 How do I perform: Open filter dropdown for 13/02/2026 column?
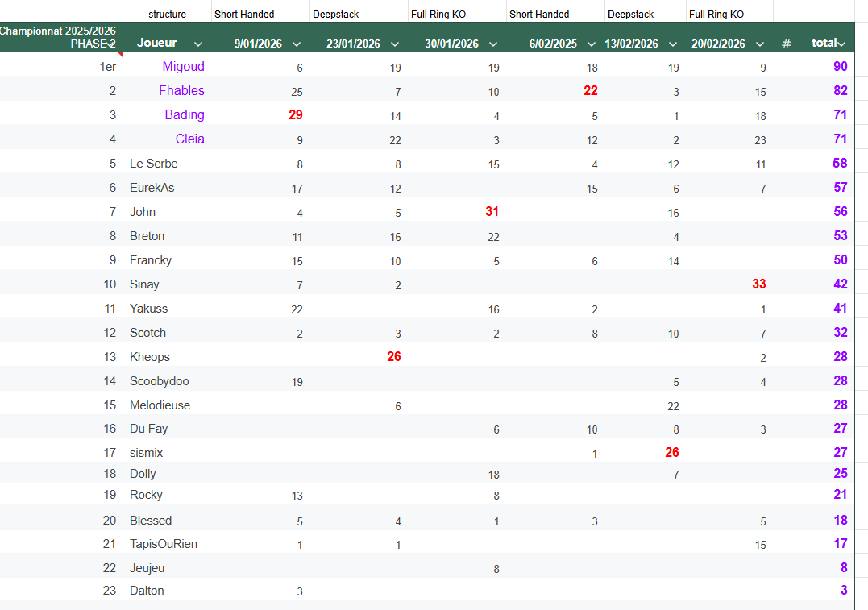(673, 44)
